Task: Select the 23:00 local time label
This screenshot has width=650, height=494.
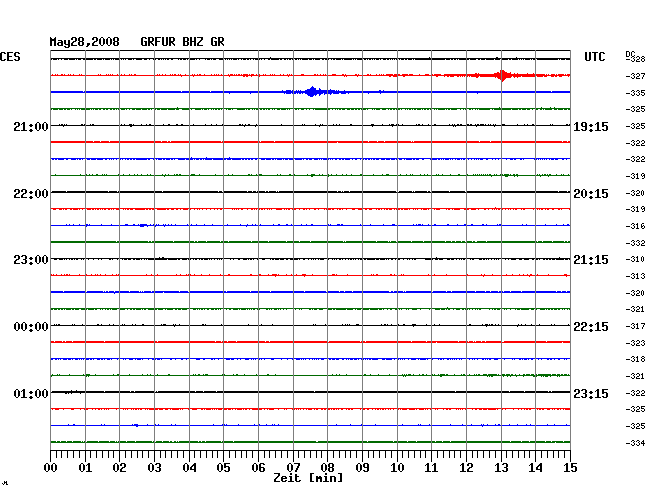Action: 31,260
